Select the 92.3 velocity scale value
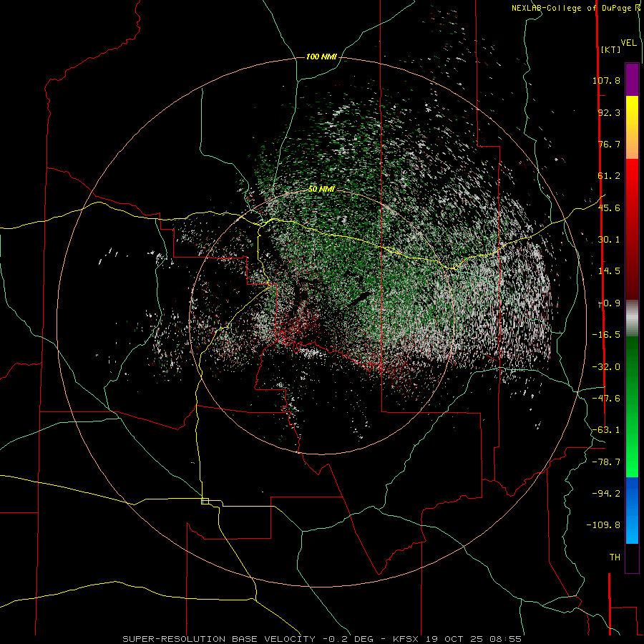The height and width of the screenshot is (644, 644). pos(609,112)
